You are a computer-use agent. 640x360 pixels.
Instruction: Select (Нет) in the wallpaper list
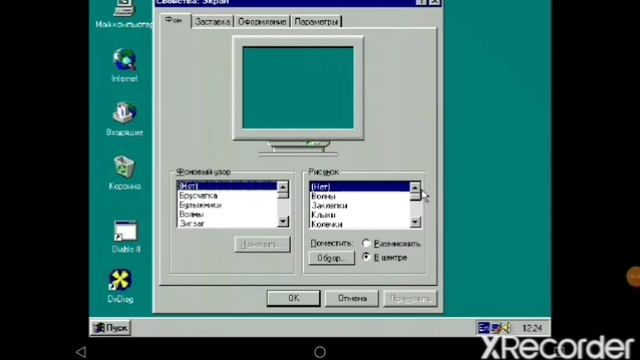click(360, 187)
